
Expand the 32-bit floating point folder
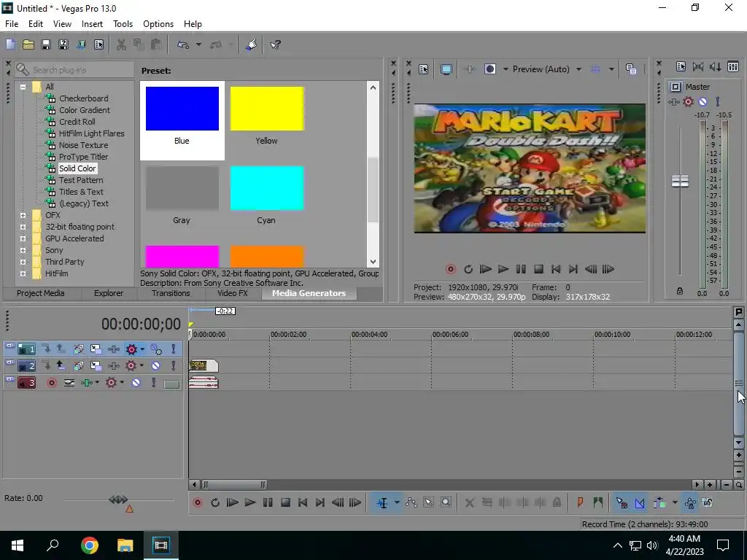(x=23, y=227)
